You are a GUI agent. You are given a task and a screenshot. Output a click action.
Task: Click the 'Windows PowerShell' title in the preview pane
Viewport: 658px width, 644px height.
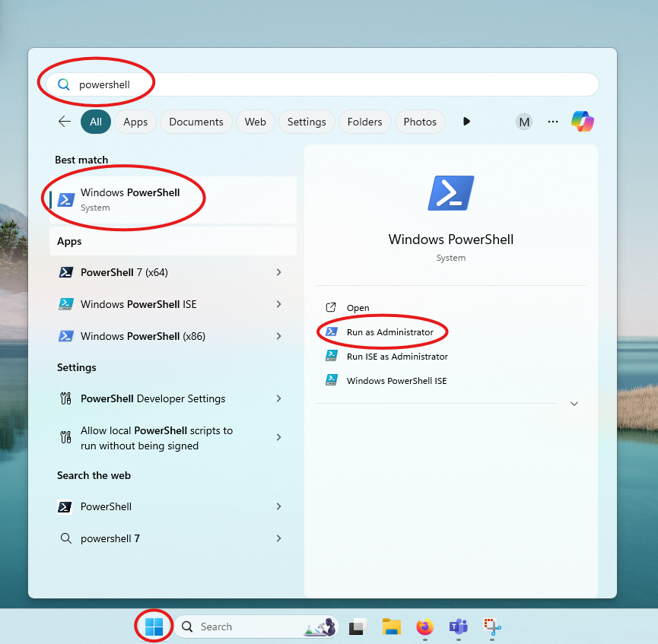450,240
